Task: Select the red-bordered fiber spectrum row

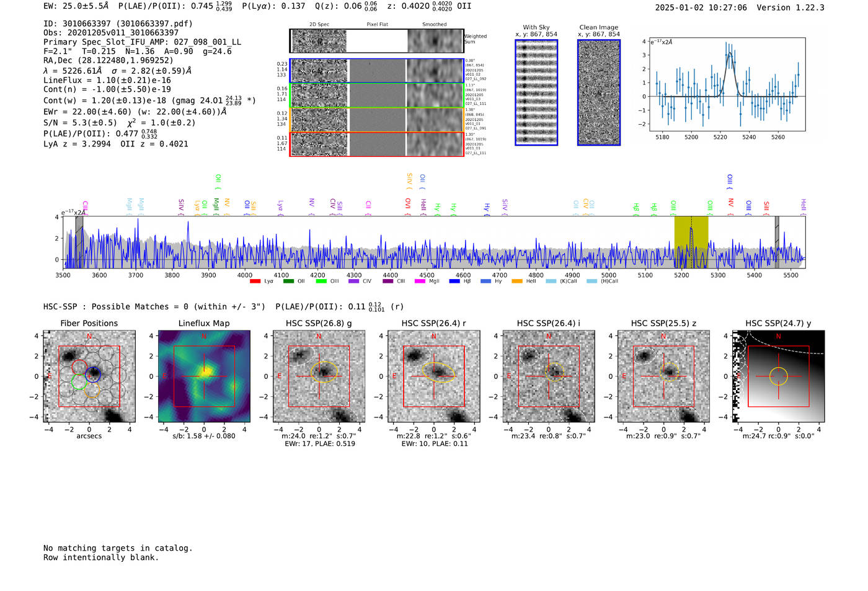Action: [x=377, y=144]
